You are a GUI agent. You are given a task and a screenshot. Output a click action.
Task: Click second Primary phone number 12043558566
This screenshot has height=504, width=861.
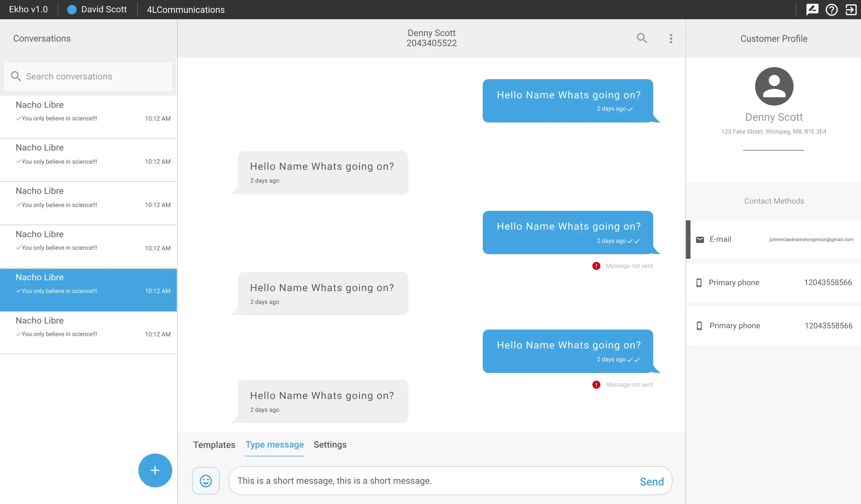[828, 326]
